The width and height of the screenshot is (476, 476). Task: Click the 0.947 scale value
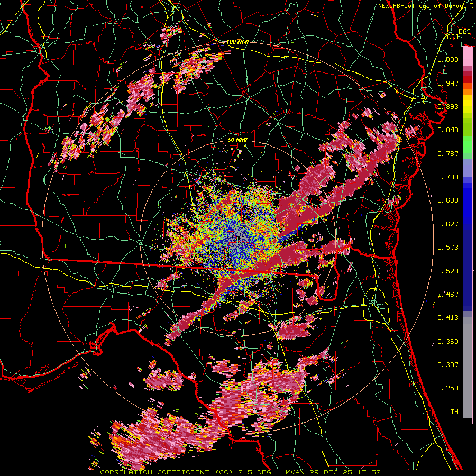(448, 83)
